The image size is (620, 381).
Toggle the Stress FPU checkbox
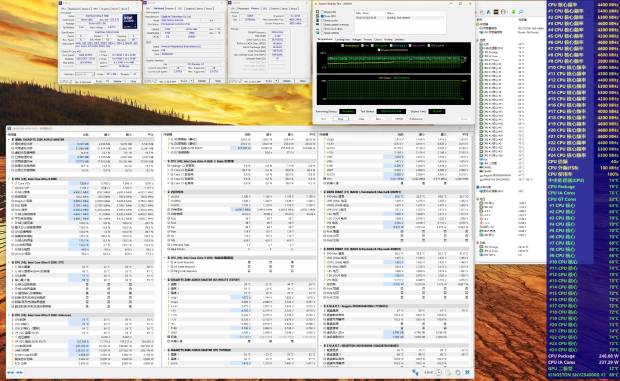(x=322, y=16)
